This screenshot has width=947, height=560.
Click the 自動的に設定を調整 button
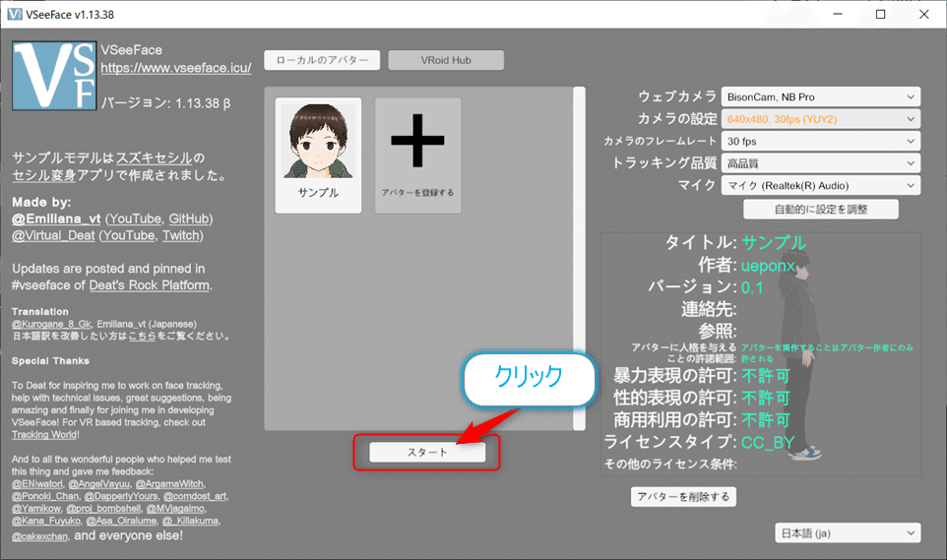coord(821,209)
